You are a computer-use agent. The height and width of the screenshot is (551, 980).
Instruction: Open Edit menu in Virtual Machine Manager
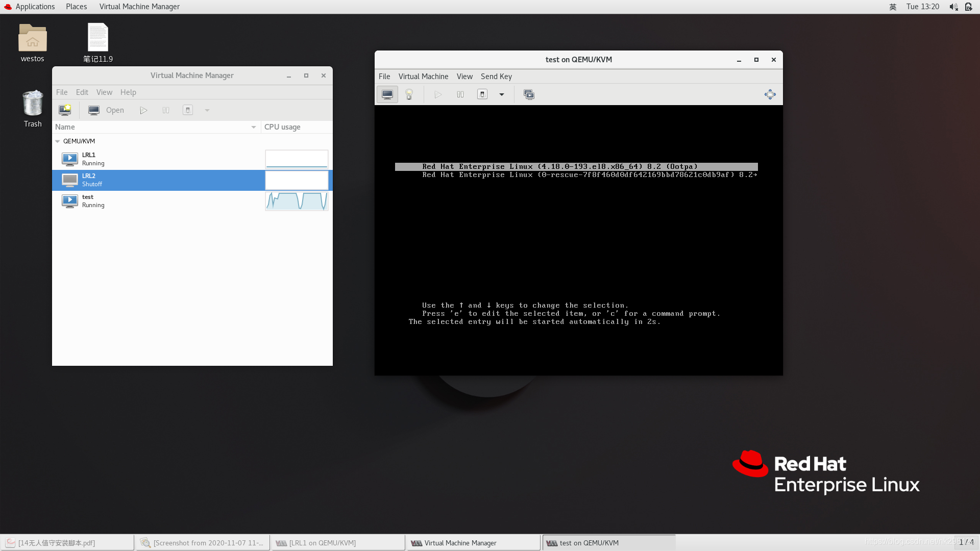point(82,92)
